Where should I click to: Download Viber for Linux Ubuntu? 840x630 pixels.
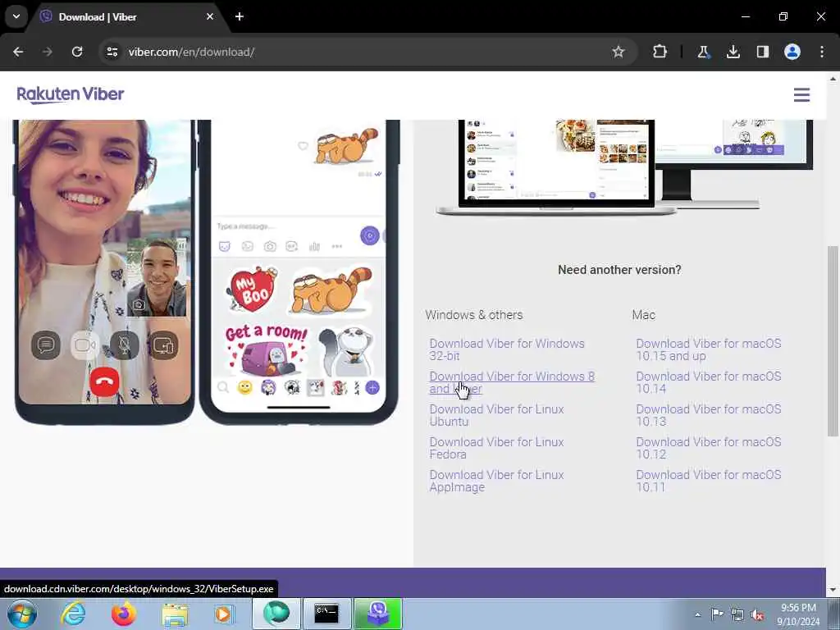(496, 415)
